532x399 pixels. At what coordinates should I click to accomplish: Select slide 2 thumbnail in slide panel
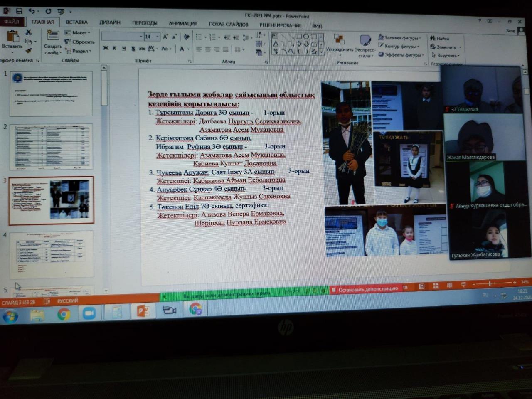[x=51, y=147]
